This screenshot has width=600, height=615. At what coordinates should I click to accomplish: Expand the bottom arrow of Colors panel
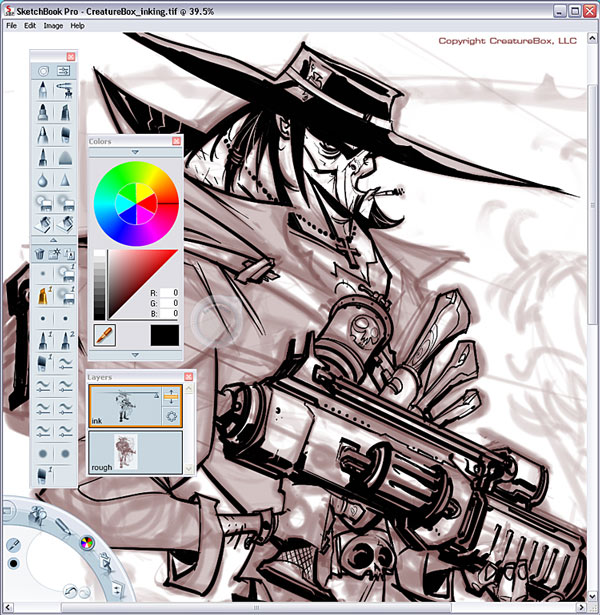(135, 355)
